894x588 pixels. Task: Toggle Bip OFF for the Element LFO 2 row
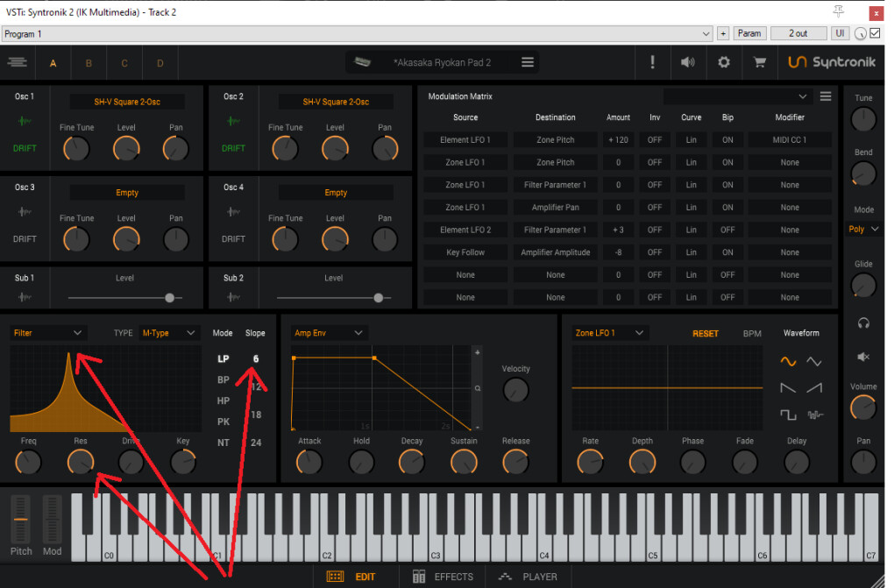point(727,230)
